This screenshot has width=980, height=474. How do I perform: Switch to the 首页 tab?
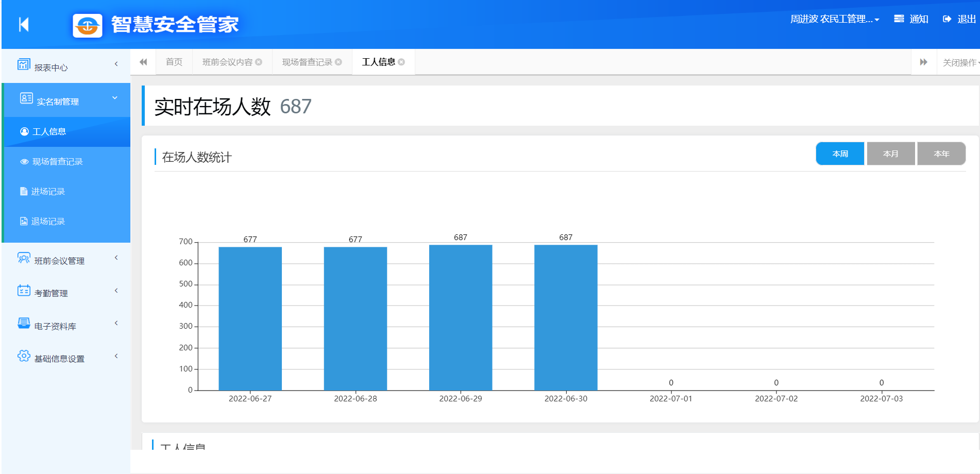174,62
